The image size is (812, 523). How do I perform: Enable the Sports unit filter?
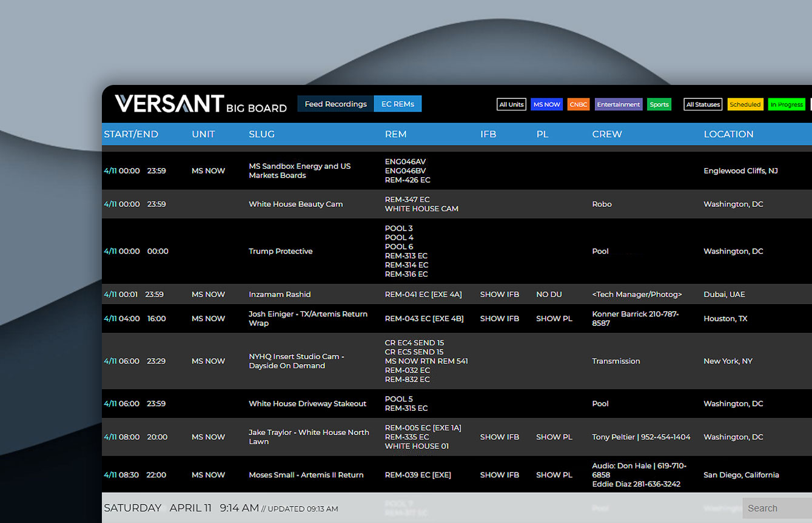tap(659, 104)
